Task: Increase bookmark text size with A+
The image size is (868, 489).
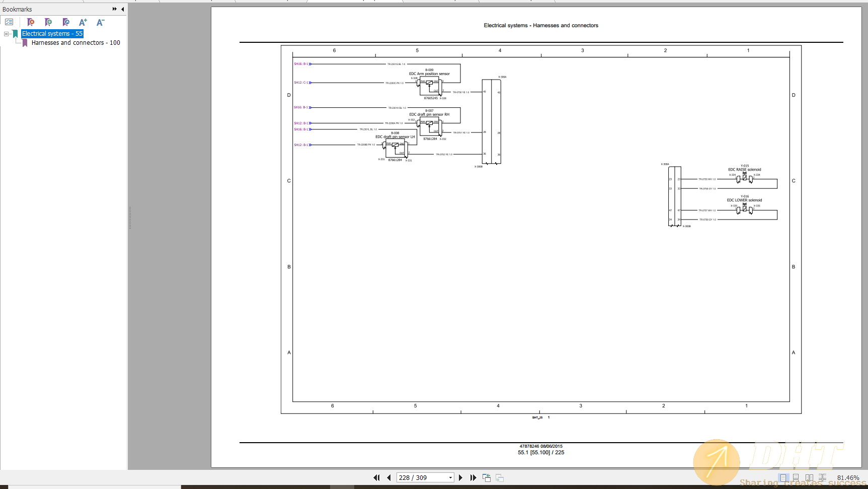Action: coord(83,22)
